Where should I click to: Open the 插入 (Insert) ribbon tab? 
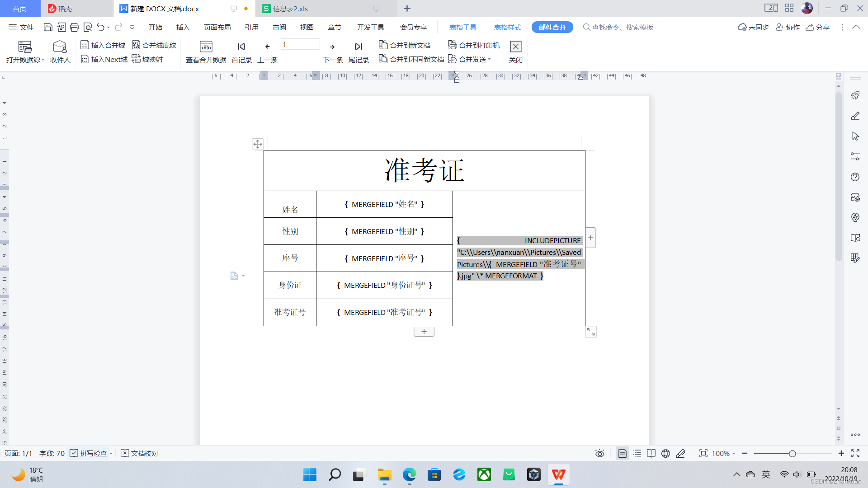183,27
